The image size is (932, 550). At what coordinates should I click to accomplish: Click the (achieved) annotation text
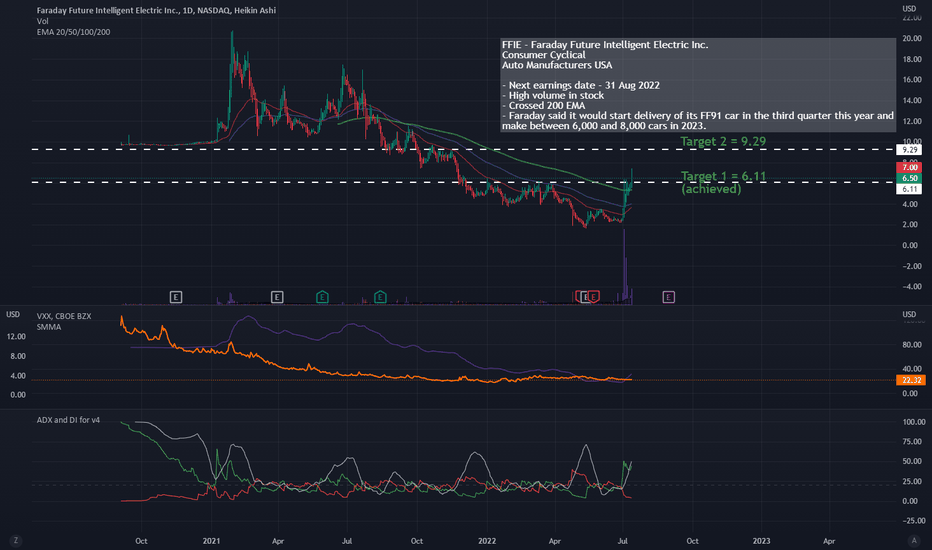pos(711,188)
